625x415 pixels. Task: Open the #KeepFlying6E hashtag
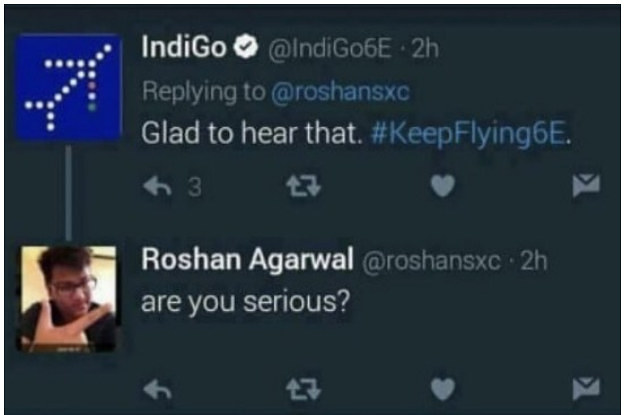pos(468,133)
